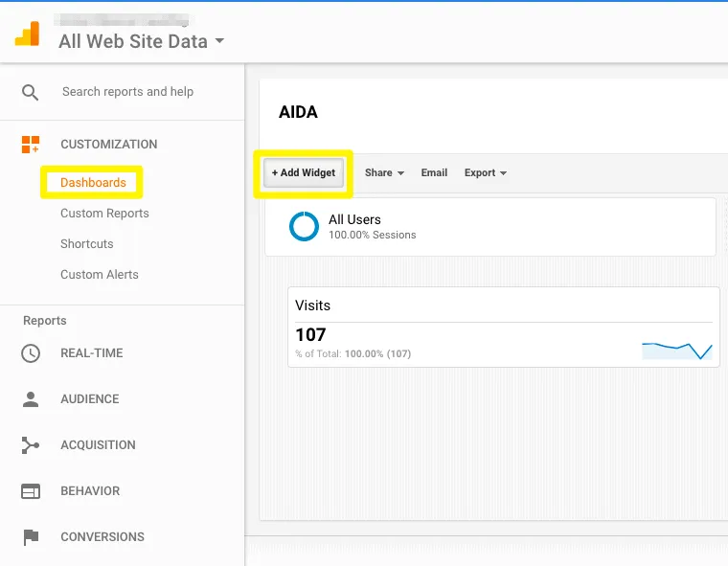Click the Audience person icon
728x566 pixels.
point(31,399)
